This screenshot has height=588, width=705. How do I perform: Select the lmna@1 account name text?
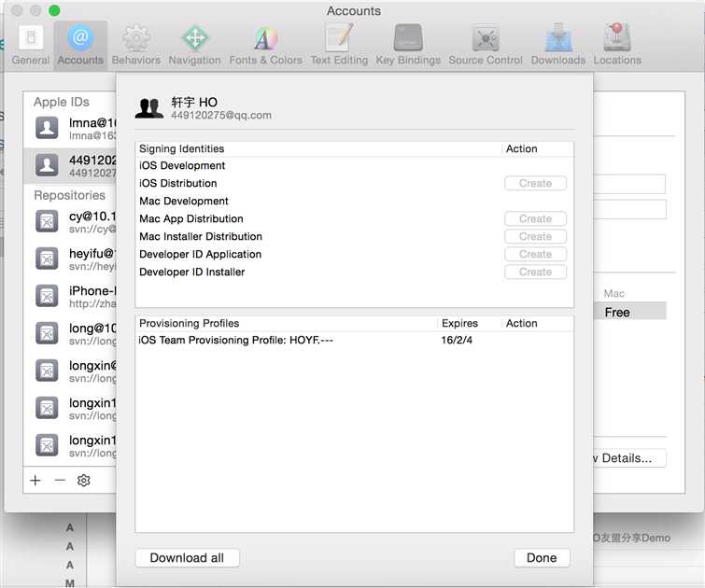[x=92, y=122]
